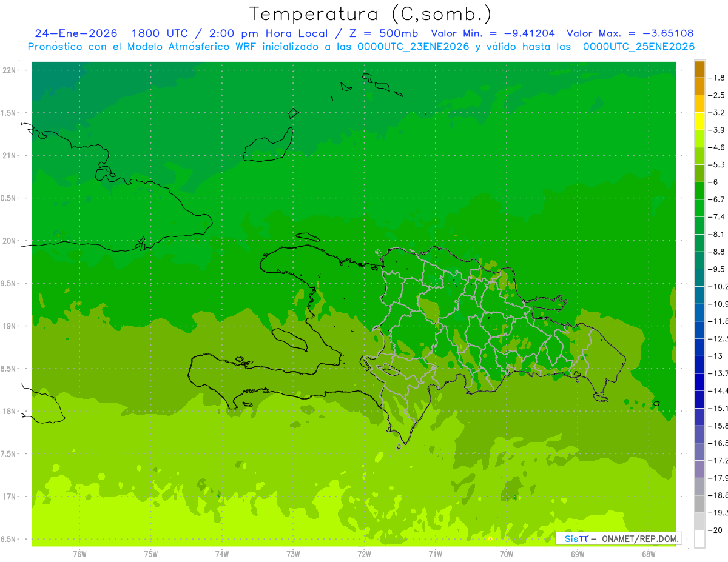
Task: Click the '69W' longitude label
Action: [578, 554]
